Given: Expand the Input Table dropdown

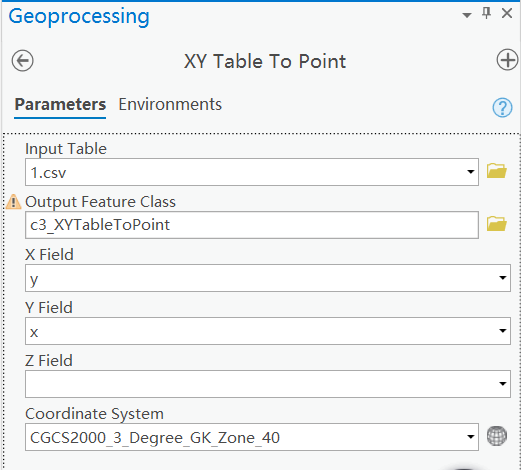Looking at the screenshot, I should [x=471, y=172].
